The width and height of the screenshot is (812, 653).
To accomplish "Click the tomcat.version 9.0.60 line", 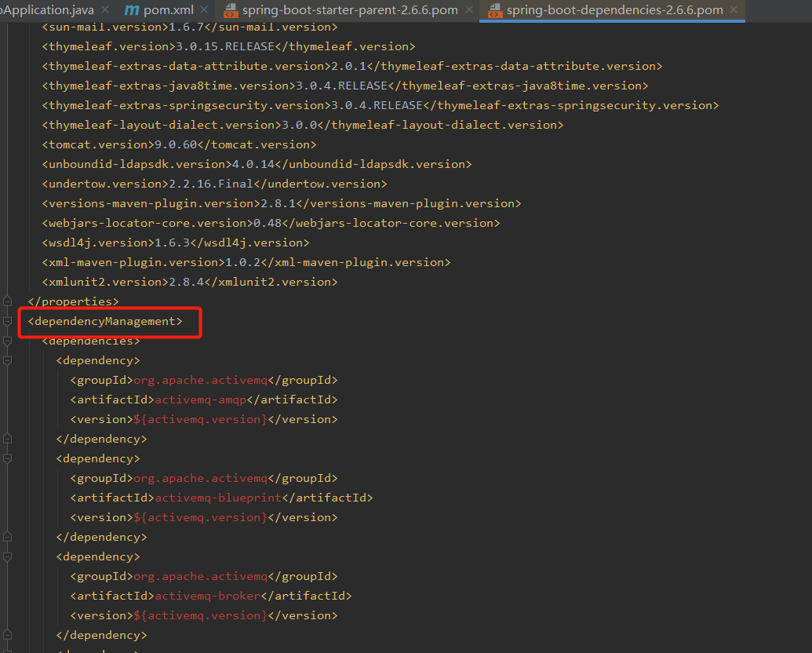I will (x=179, y=144).
